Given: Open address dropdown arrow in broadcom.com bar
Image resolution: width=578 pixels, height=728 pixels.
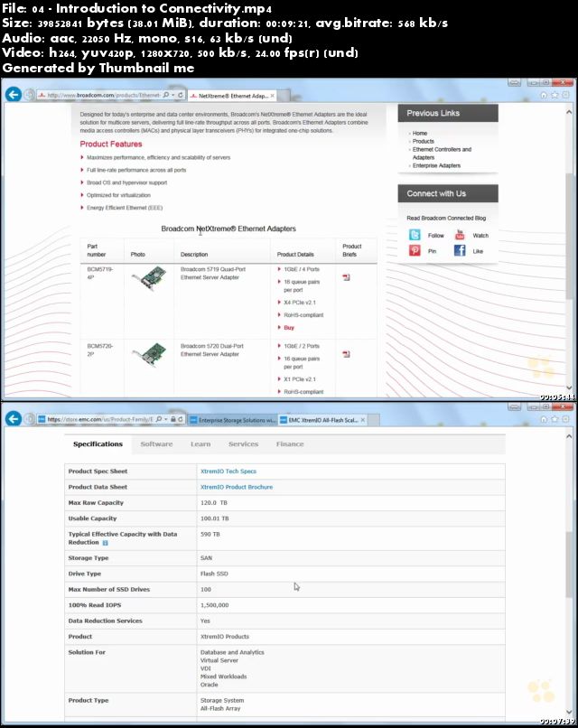Looking at the screenshot, I should 172,95.
